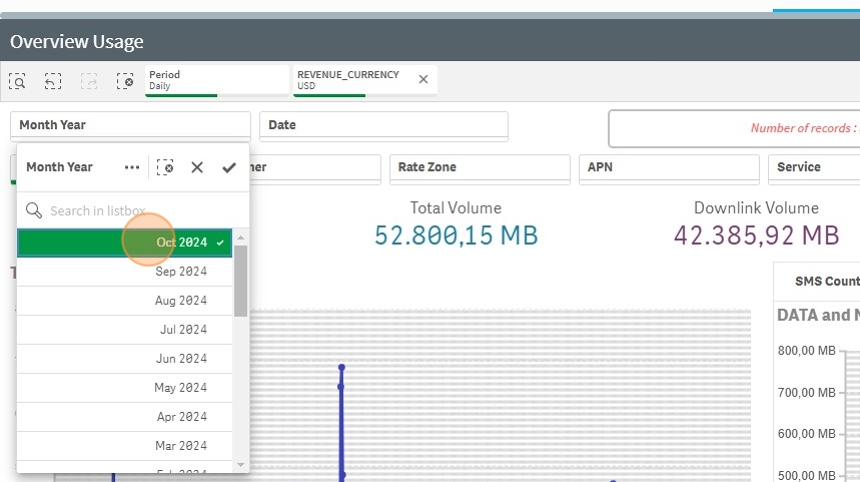Step back in selections

tap(53, 81)
